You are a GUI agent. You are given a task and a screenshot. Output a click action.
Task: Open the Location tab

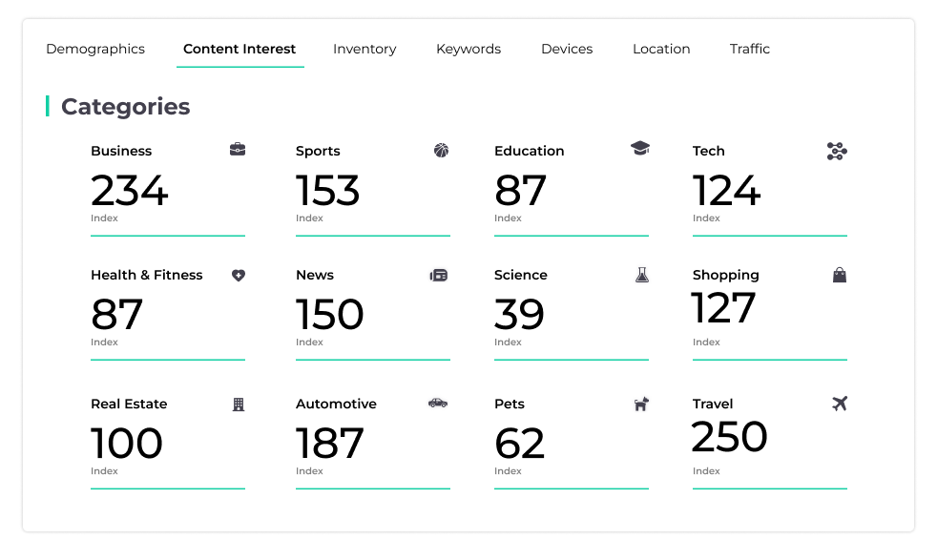(x=661, y=49)
